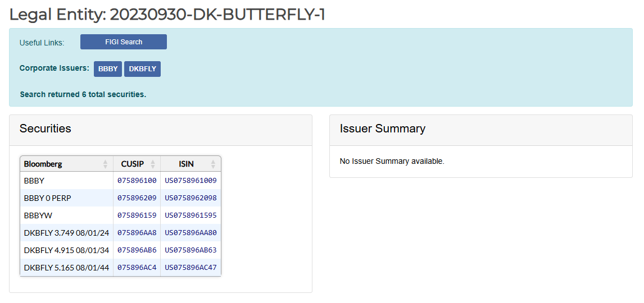644x303 pixels.
Task: Click the Legal Entity page title
Action: click(167, 15)
